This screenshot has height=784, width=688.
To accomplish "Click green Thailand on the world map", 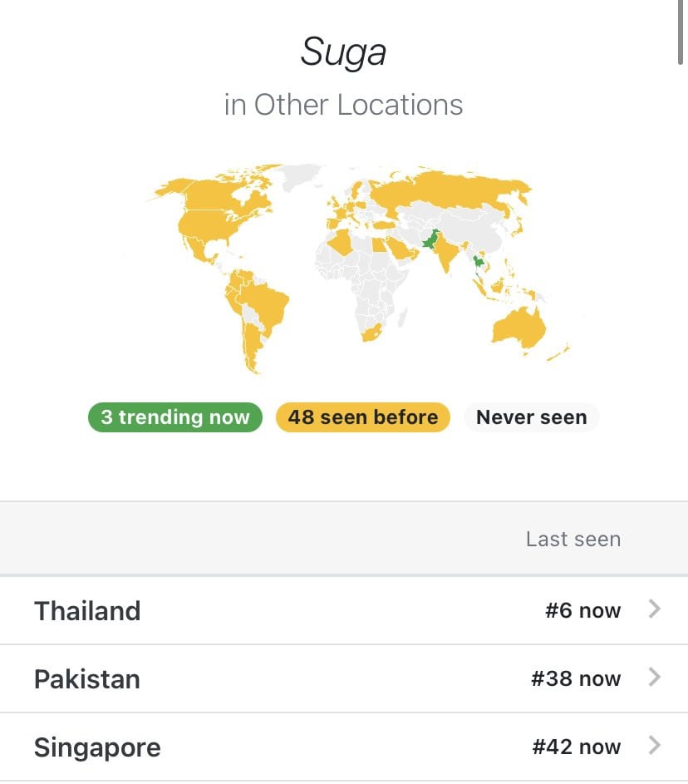I will coord(479,263).
